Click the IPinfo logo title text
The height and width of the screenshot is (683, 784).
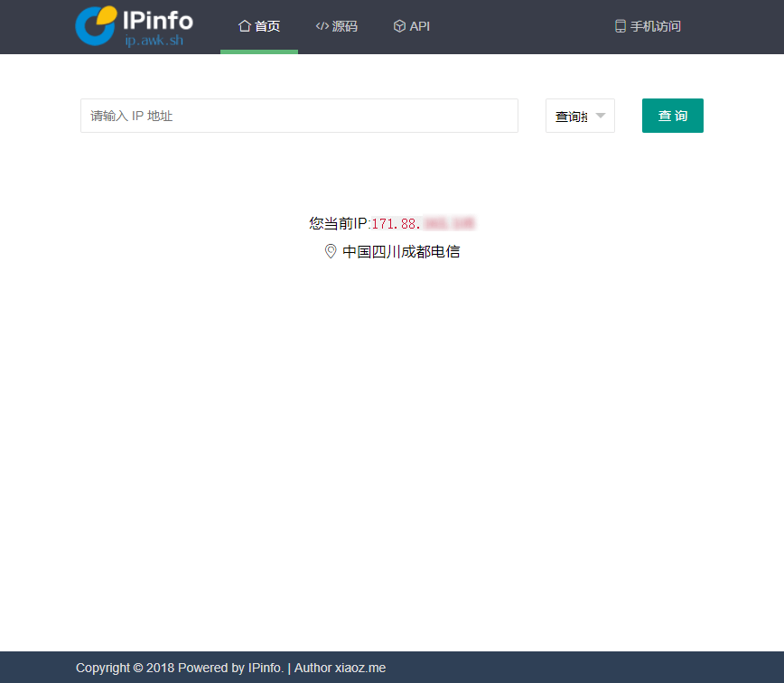(x=157, y=19)
